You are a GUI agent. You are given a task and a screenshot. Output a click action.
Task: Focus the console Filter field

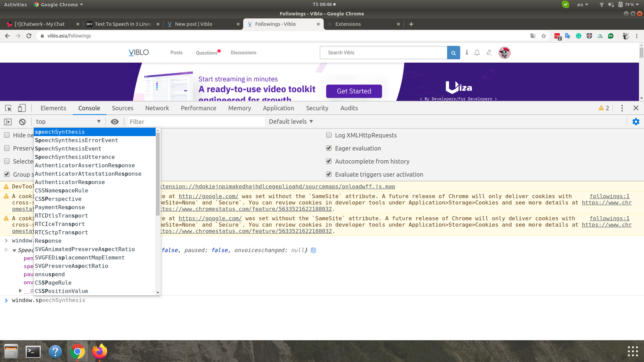[196, 122]
